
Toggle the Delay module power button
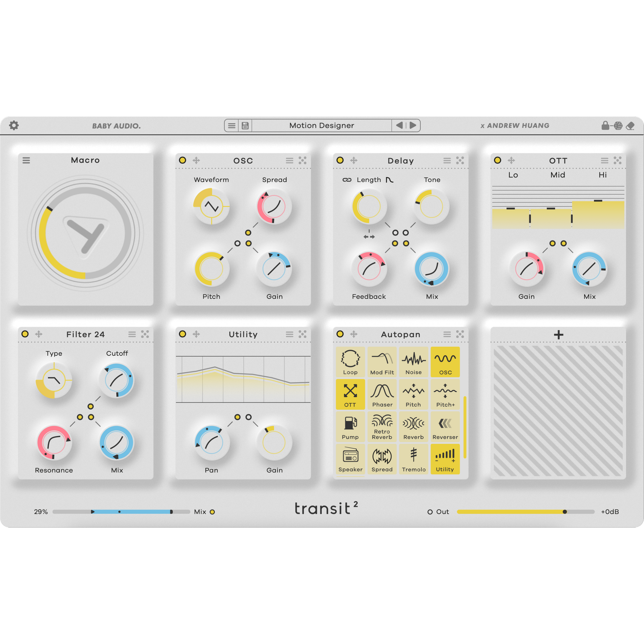[340, 160]
